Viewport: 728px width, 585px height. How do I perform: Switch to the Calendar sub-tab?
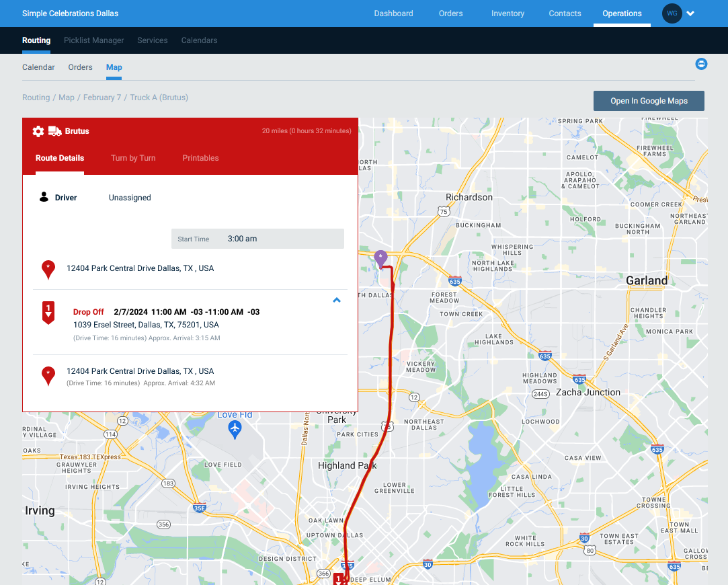[x=38, y=67]
